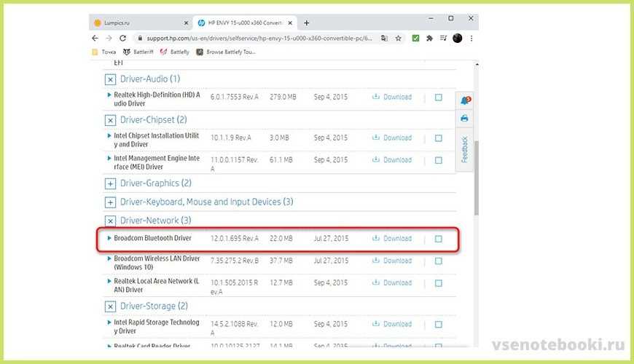The width and height of the screenshot is (634, 364).
Task: Click the translate page icon in address bar
Action: coord(385,38)
